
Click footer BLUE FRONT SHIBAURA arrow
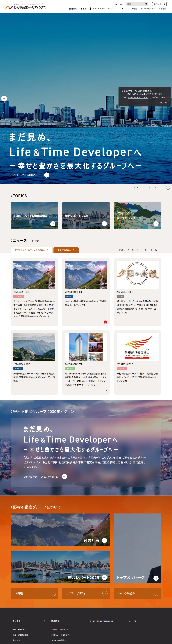(121, 621)
